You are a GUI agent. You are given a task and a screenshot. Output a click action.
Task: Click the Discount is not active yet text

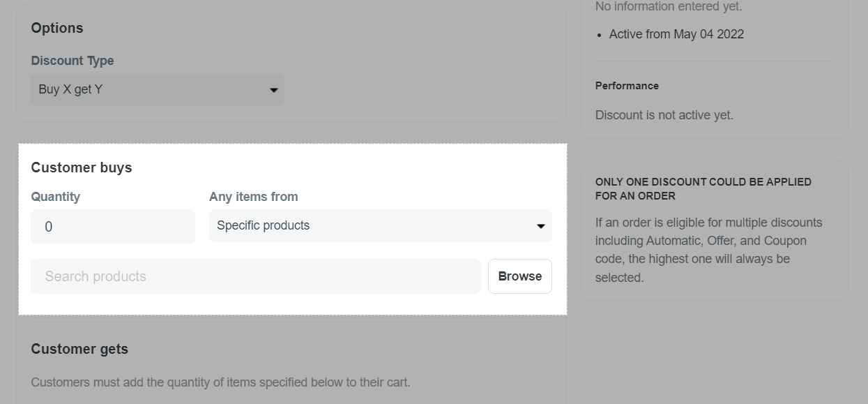(664, 115)
